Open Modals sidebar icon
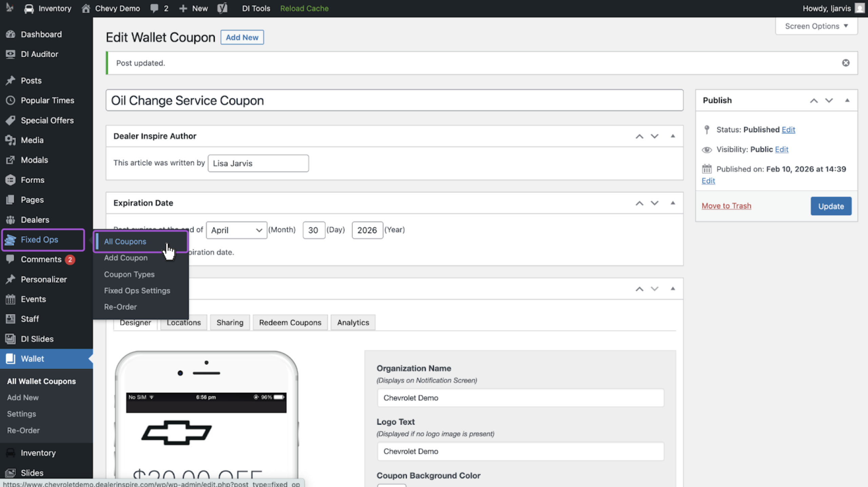This screenshot has height=487, width=868. tap(11, 160)
